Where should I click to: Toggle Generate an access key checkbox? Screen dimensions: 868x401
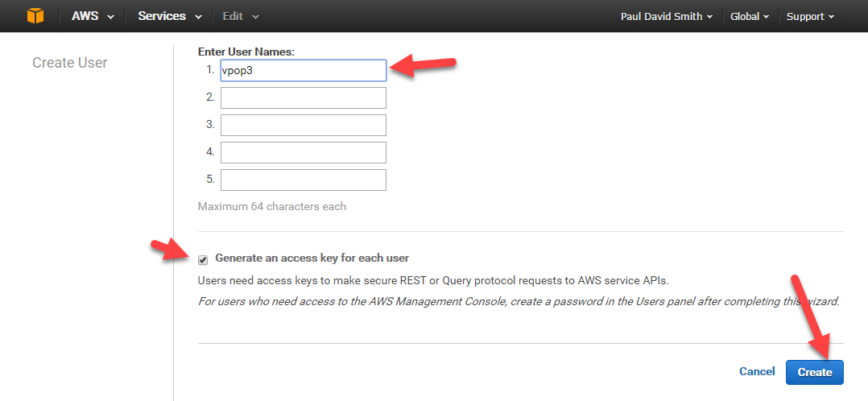click(x=203, y=259)
